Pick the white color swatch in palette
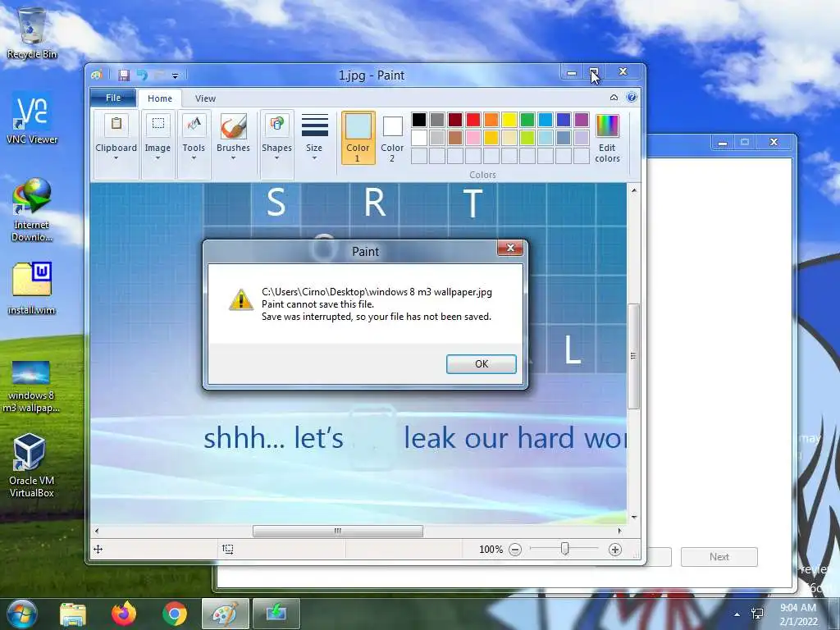The image size is (840, 630). click(x=419, y=138)
